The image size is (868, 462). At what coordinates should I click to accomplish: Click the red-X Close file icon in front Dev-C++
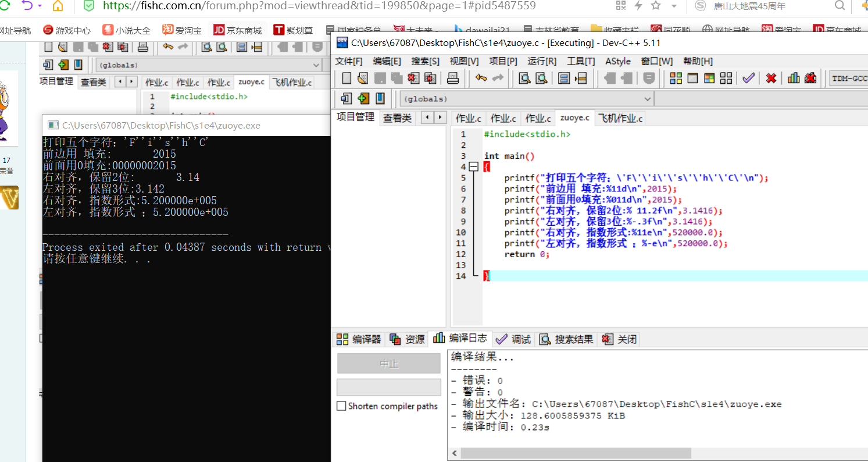413,78
